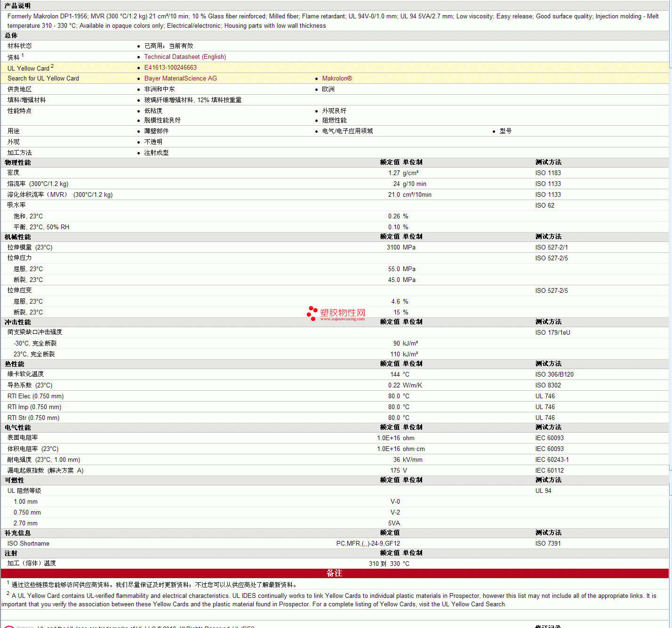The width and height of the screenshot is (672, 628).
Task: Click the RTI Imp (0.750 mm) label
Action: pos(34,407)
